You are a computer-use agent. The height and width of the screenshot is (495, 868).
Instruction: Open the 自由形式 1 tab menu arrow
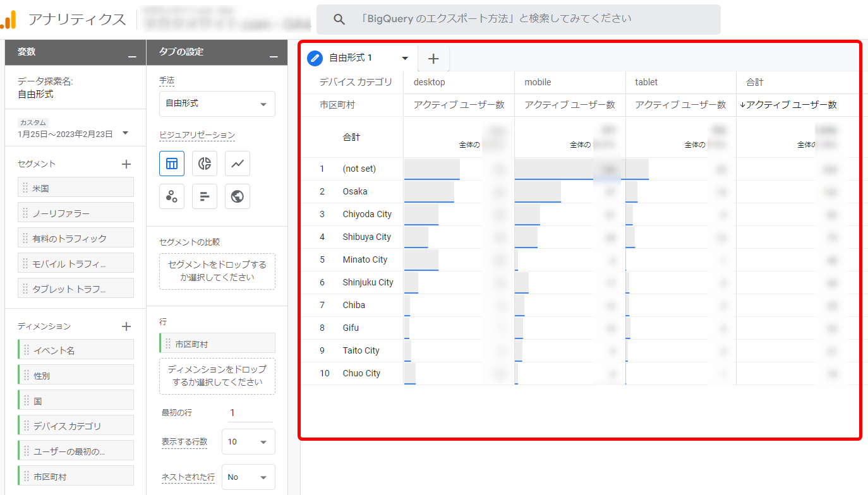tap(405, 59)
